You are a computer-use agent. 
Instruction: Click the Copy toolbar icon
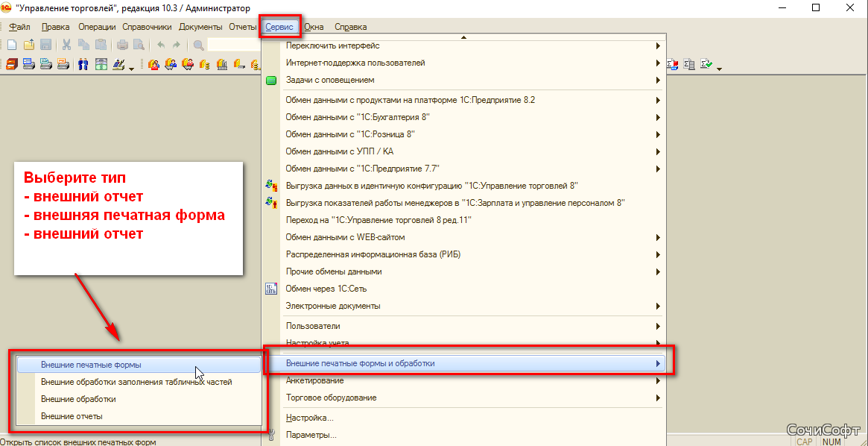[83, 45]
